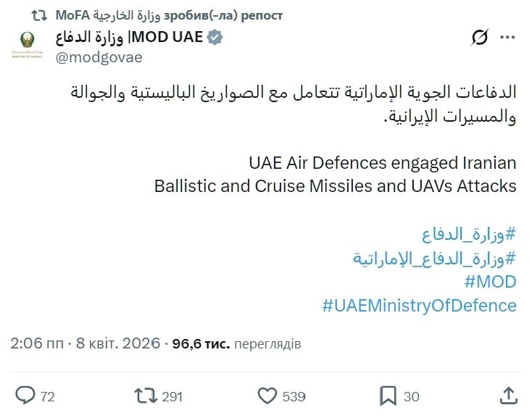Click the post timestamp 8 квіт. 2026

[118, 343]
